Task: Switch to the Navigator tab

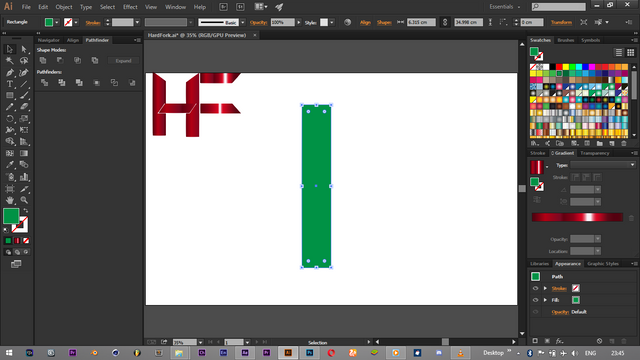Action: 49,40
